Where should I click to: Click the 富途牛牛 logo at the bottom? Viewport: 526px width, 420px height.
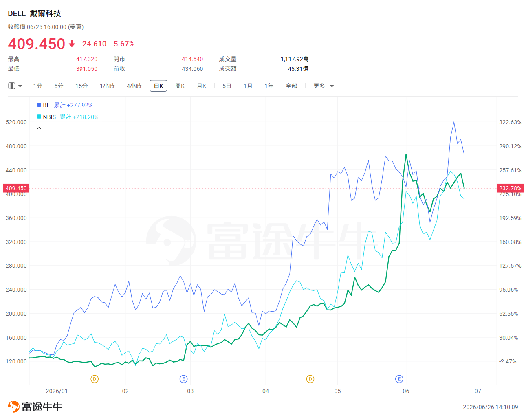click(35, 407)
